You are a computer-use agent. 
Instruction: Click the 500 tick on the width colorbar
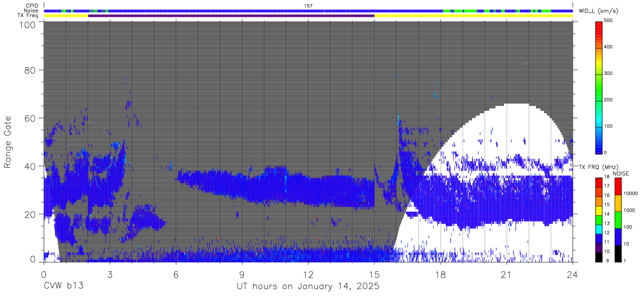click(x=608, y=21)
